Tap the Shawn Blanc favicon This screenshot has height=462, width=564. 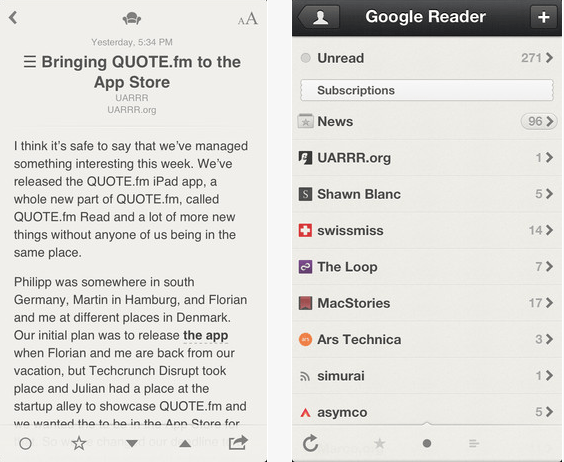tap(305, 194)
